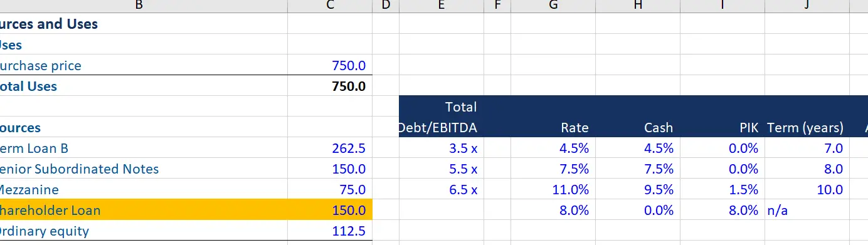This screenshot has width=868, height=245.
Task: Select column J header
Action: tap(807, 6)
